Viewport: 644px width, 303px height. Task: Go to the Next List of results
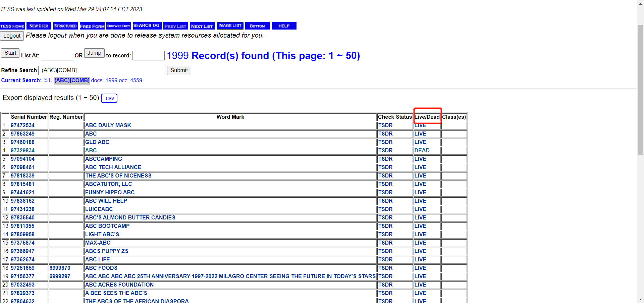pyautogui.click(x=202, y=26)
